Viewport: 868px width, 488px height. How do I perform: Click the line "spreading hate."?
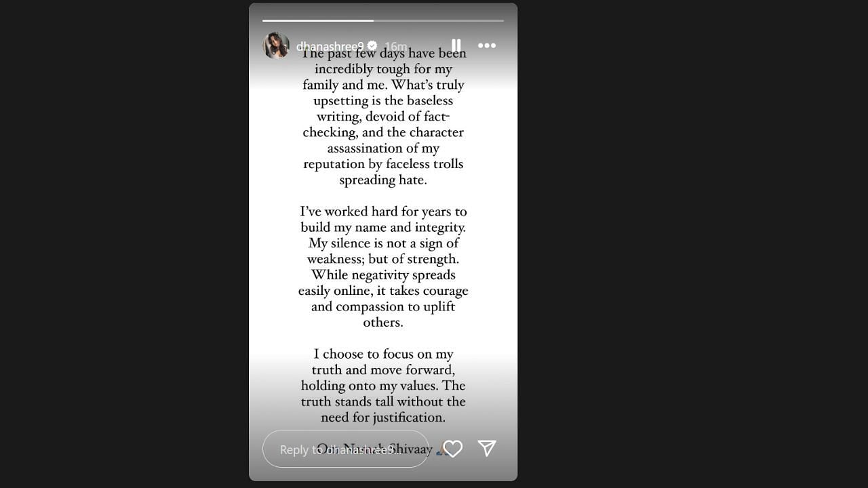click(383, 180)
